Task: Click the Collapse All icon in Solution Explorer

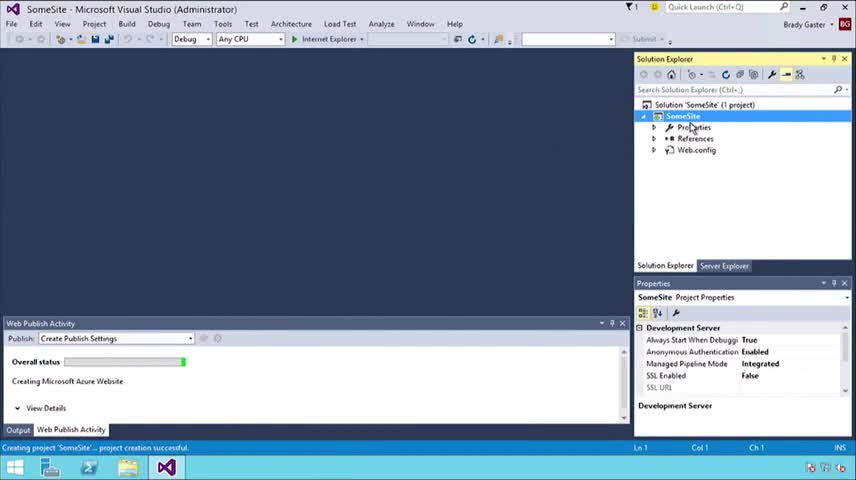Action: tap(740, 75)
